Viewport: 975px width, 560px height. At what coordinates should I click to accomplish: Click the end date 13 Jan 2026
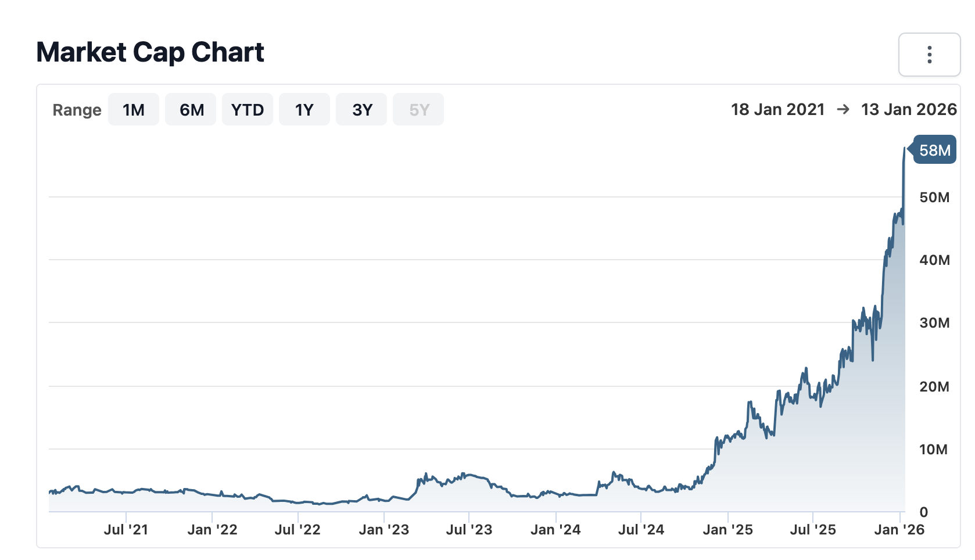pyautogui.click(x=909, y=110)
